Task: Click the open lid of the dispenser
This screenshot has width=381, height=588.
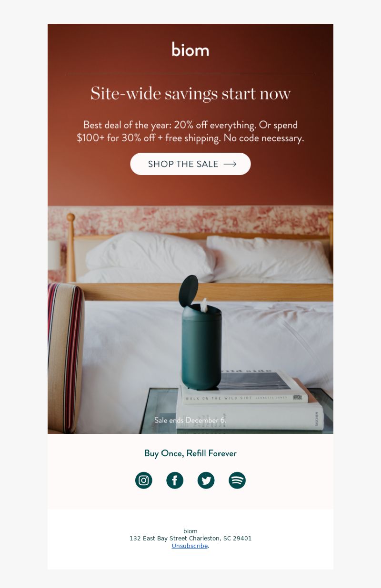Action: 189,291
